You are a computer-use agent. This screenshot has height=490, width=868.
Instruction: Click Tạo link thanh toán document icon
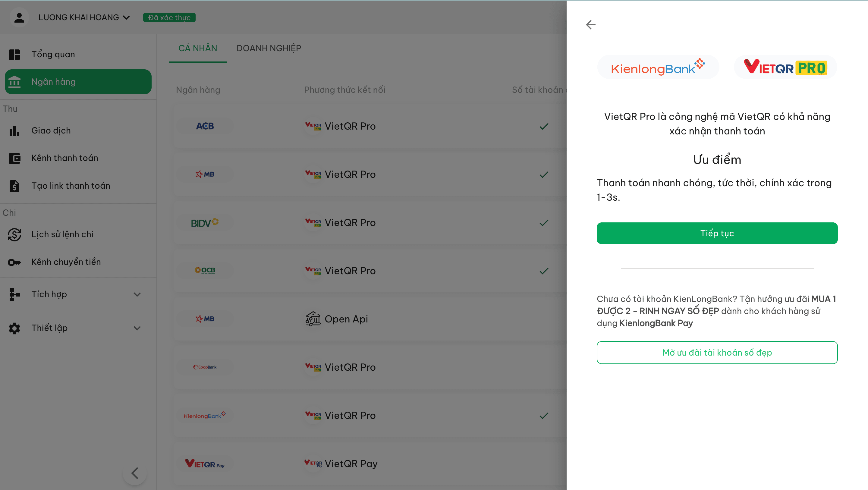click(x=14, y=186)
